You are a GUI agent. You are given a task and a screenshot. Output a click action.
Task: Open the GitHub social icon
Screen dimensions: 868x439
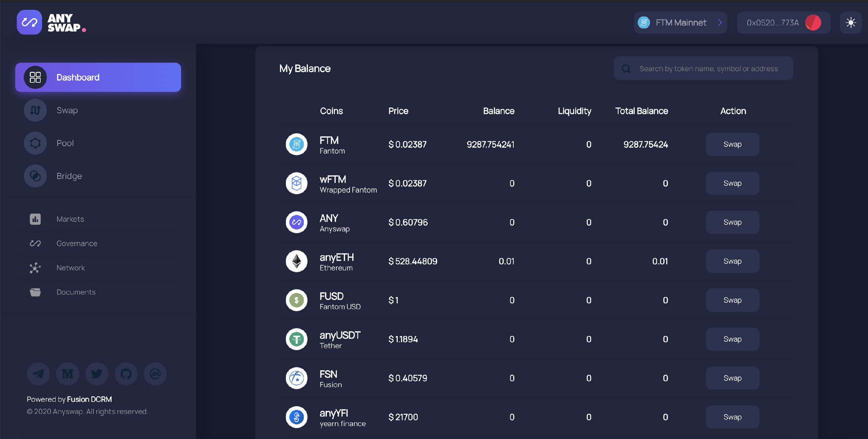[126, 374]
